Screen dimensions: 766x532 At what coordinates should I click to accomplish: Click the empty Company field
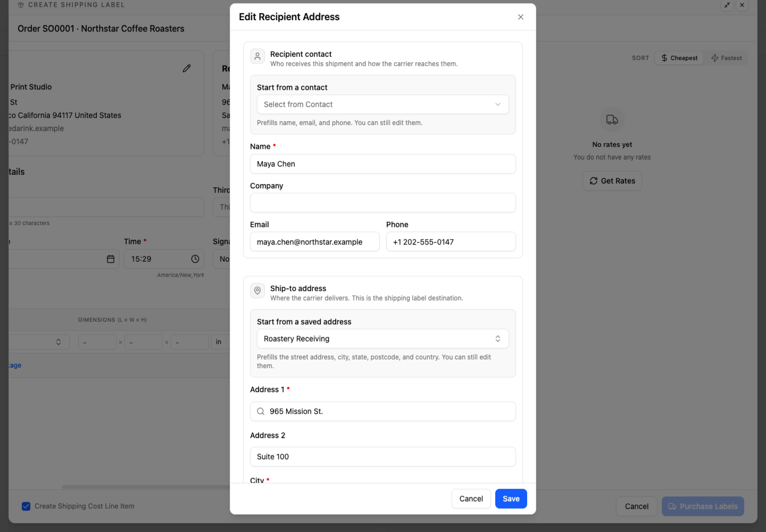click(x=383, y=203)
